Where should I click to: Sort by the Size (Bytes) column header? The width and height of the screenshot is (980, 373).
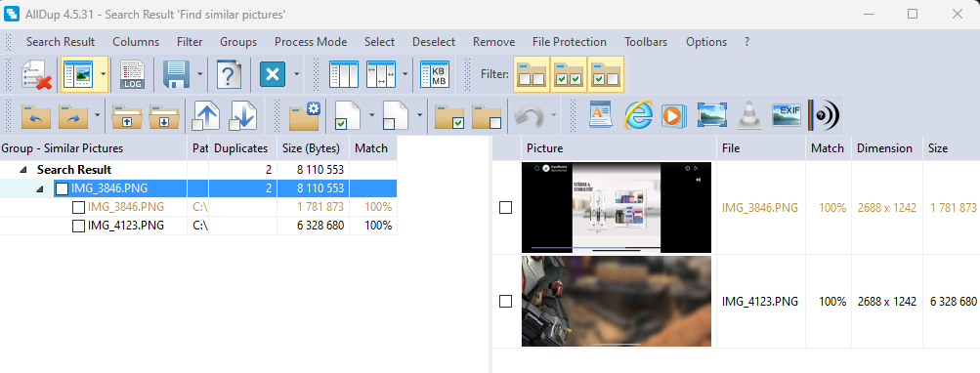click(x=313, y=148)
